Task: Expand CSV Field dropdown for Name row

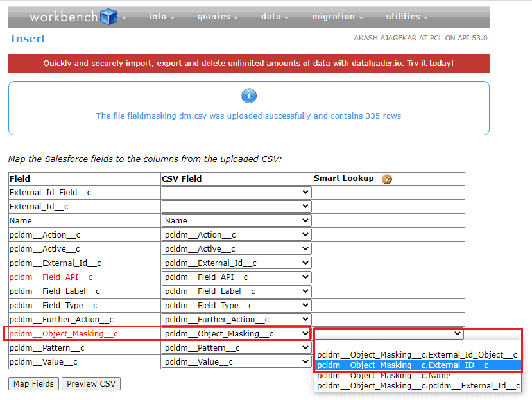Action: (x=236, y=221)
